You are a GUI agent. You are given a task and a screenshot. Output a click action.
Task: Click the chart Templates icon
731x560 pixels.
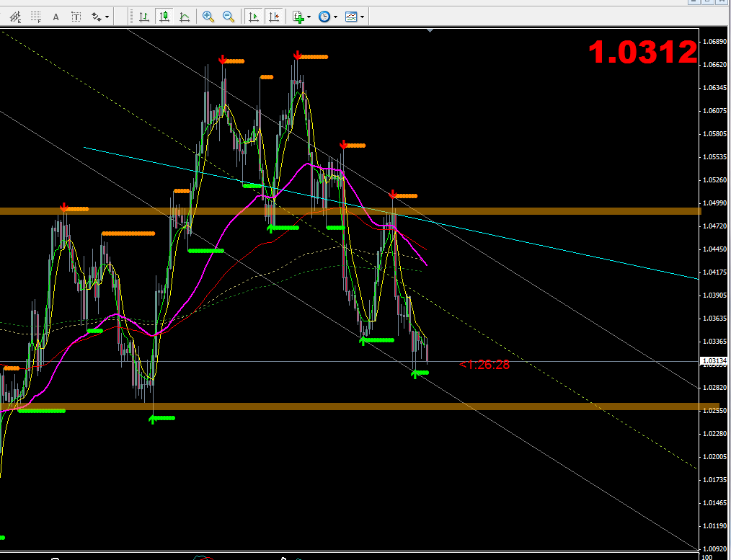(x=351, y=17)
